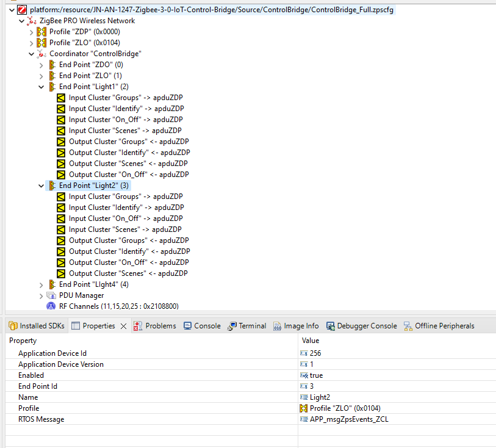Collapse End Point "Light2" (3) node
This screenshot has width=496, height=448.
coord(41,186)
